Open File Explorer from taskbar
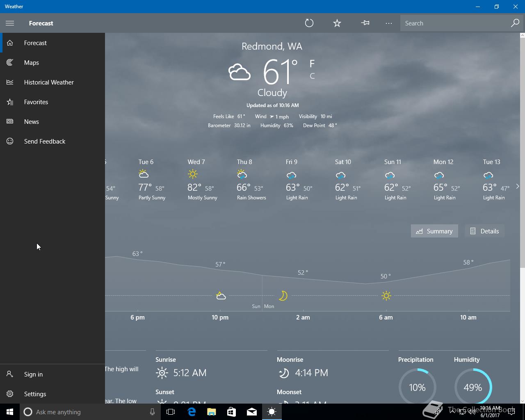525x420 pixels. click(x=211, y=412)
